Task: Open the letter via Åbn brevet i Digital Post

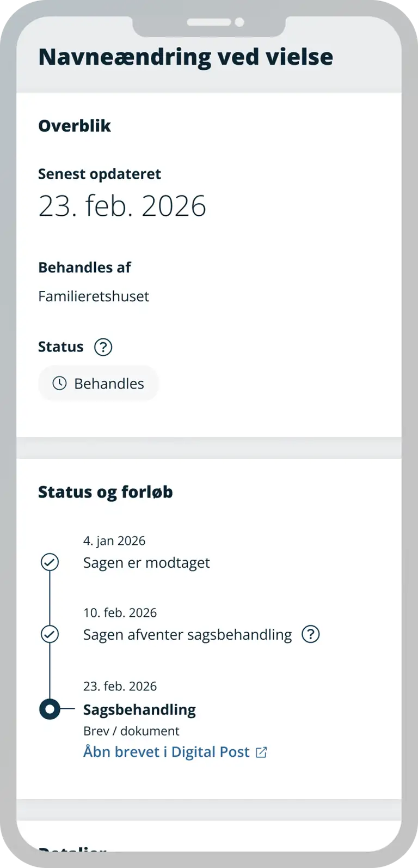Action: 167,752
